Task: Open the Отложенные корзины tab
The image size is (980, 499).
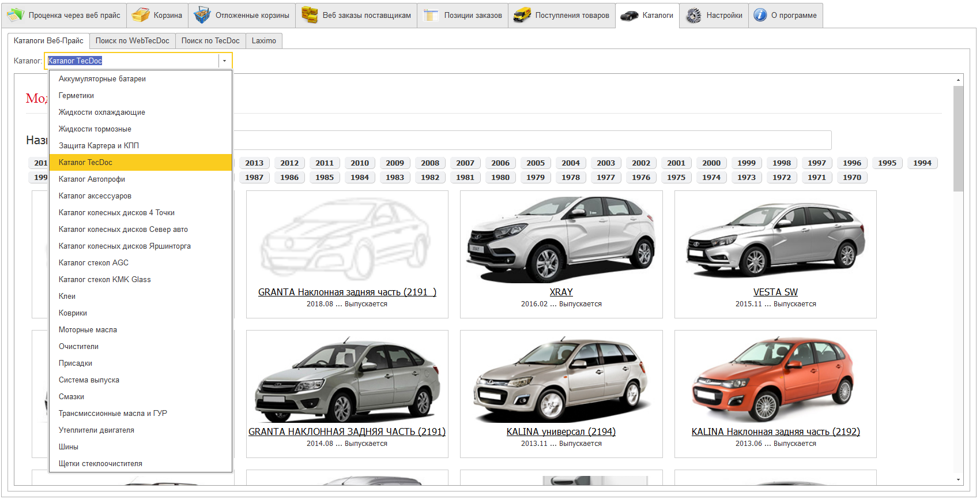Action: 242,16
